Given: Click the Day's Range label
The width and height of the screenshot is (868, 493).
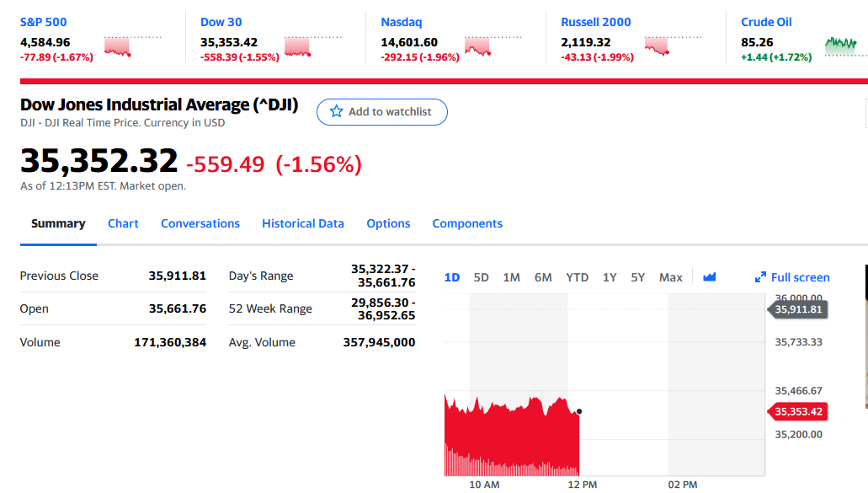Looking at the screenshot, I should tap(261, 276).
